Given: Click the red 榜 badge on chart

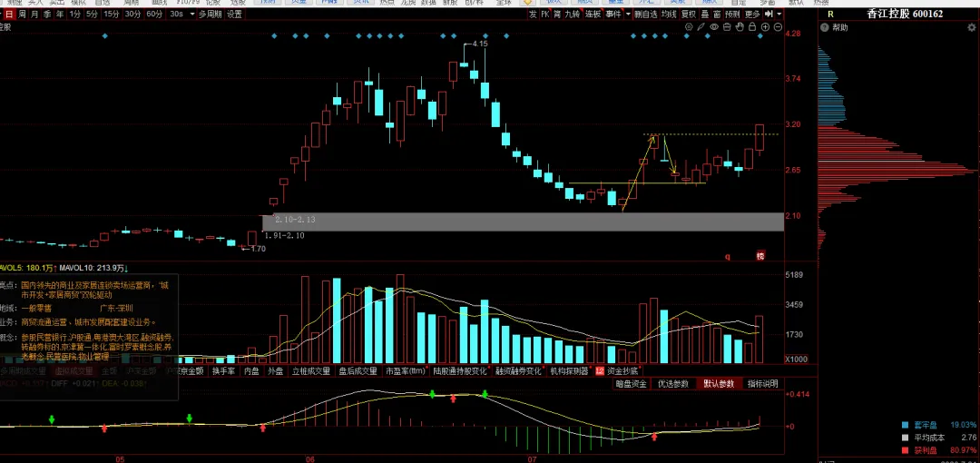Looking at the screenshot, I should (x=760, y=255).
